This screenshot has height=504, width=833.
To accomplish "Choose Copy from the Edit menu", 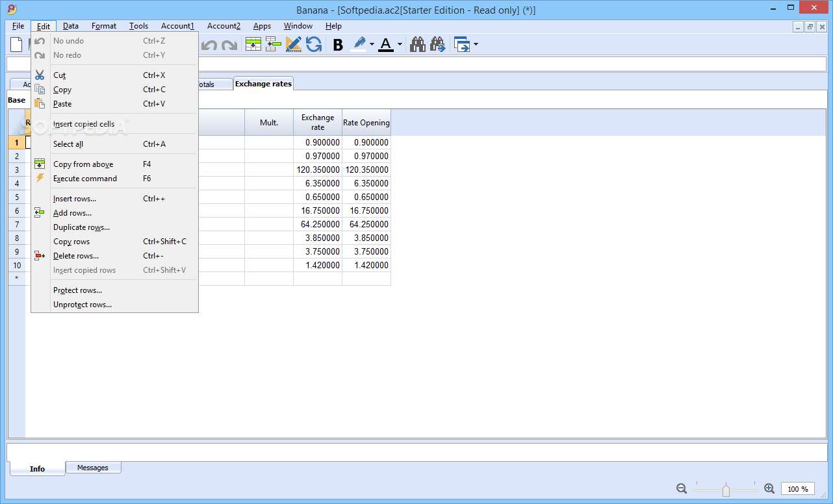I will click(114, 90).
